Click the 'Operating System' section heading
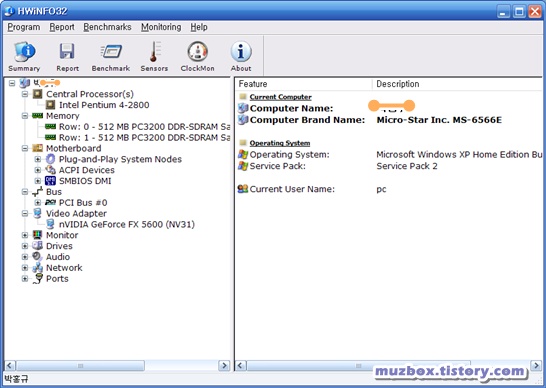546x388 pixels. tap(280, 143)
